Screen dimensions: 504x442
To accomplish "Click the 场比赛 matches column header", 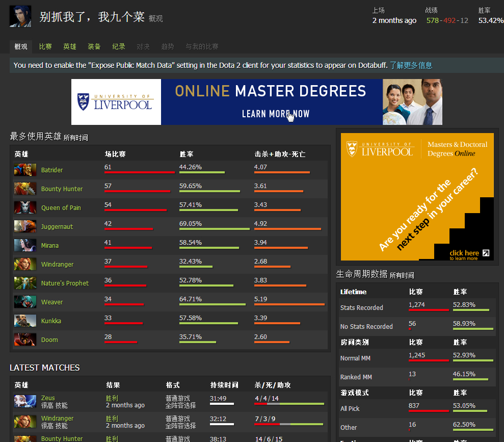I will tap(115, 154).
